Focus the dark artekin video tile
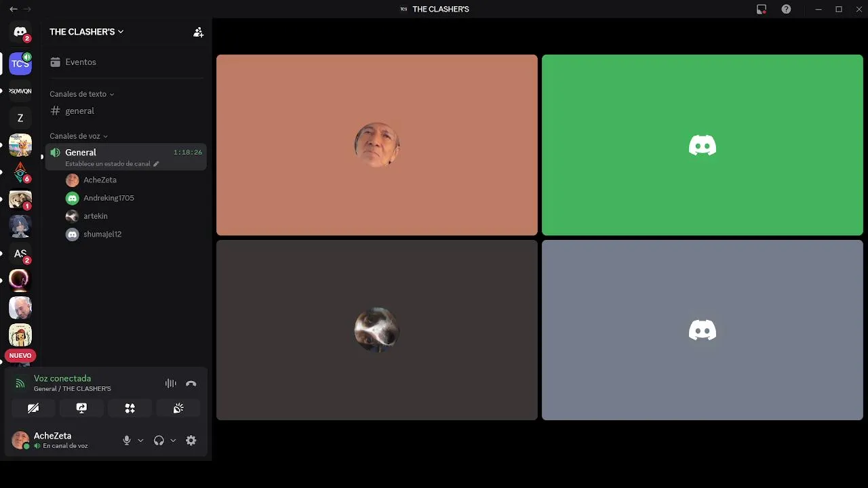This screenshot has width=868, height=488. click(377, 330)
